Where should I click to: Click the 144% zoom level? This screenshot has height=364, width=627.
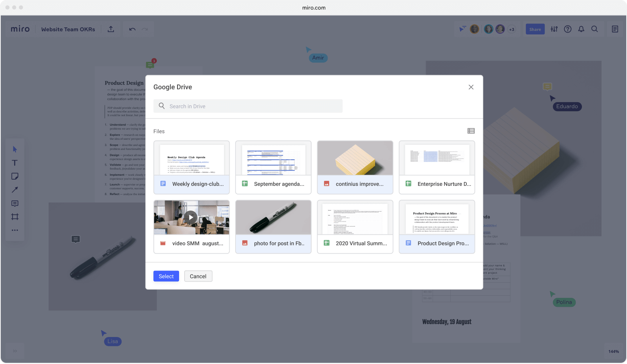tap(614, 351)
